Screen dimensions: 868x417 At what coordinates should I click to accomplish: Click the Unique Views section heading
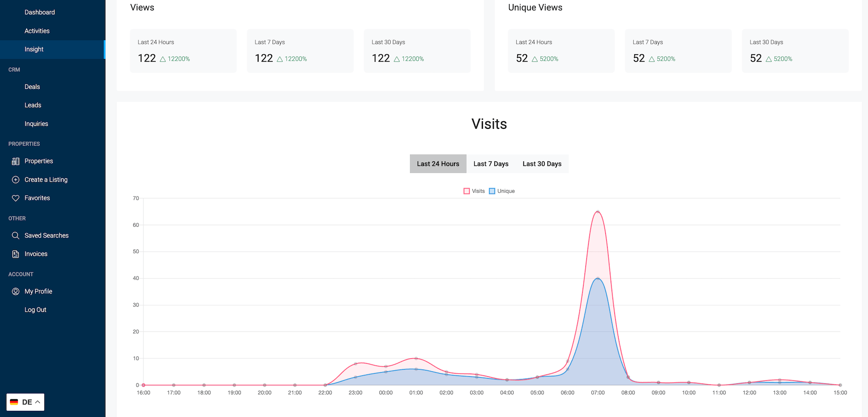coord(535,8)
